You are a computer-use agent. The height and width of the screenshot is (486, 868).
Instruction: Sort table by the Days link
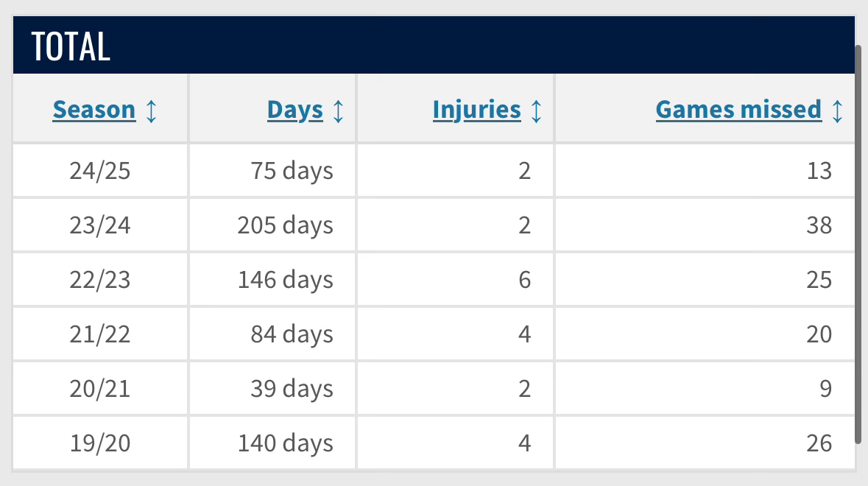(294, 110)
